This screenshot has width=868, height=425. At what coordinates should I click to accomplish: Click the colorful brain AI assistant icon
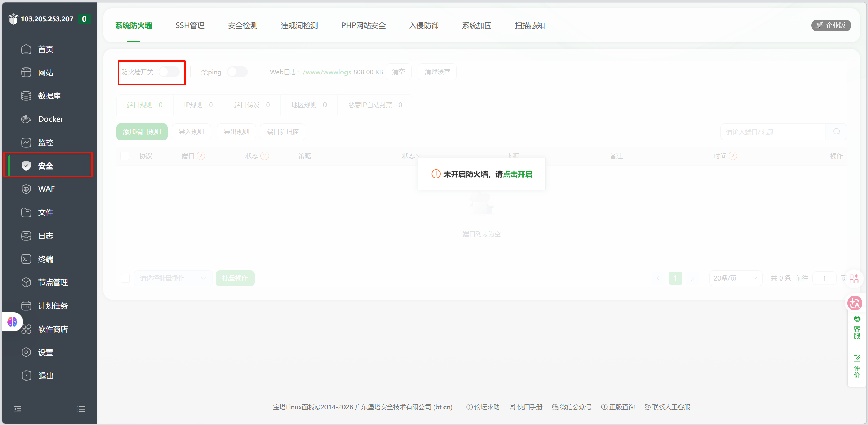click(x=13, y=322)
